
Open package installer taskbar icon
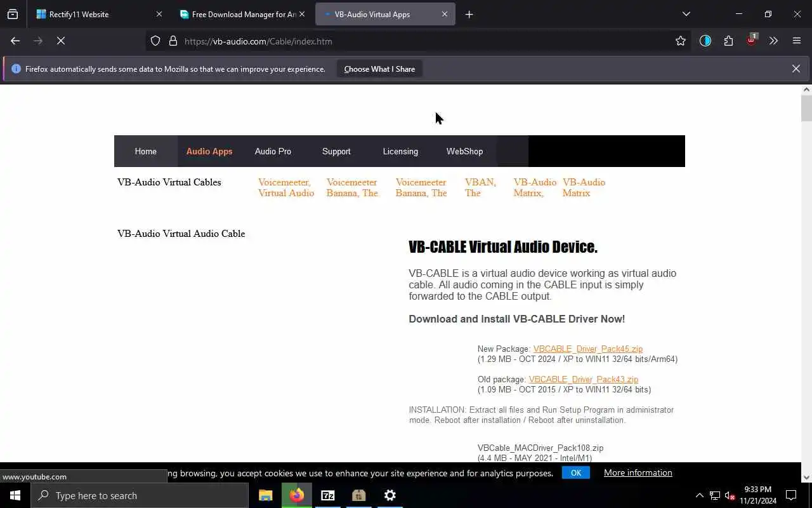[358, 495]
